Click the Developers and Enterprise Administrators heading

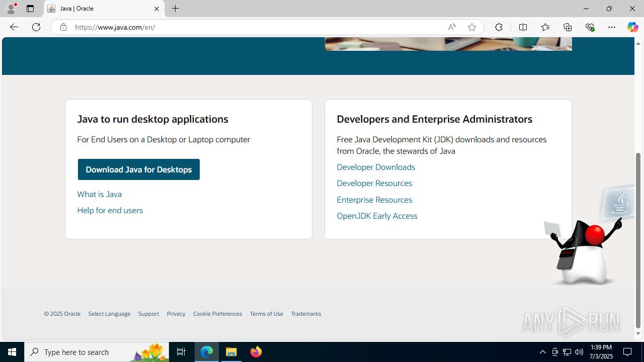pos(434,119)
